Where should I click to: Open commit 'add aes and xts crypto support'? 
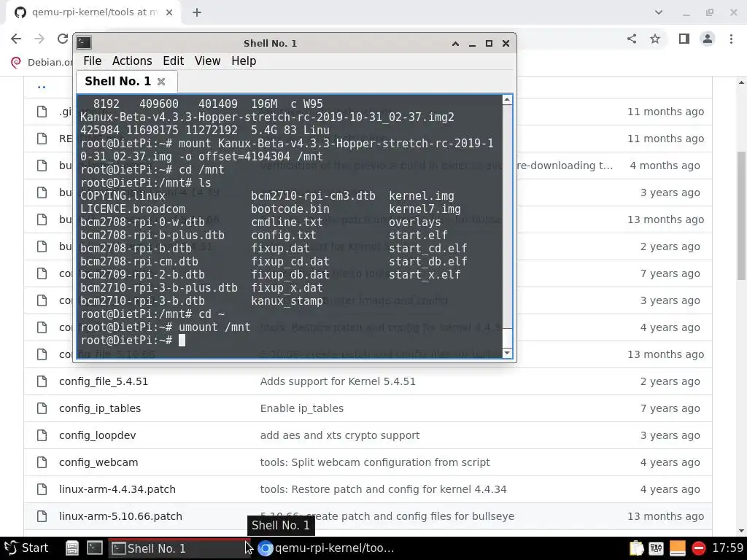pos(340,435)
